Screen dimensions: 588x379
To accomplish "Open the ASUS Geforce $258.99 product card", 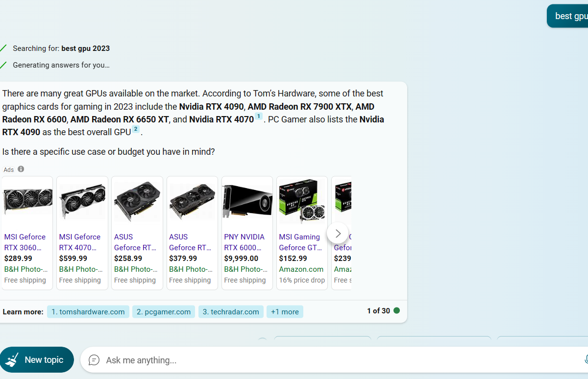I will pos(137,233).
